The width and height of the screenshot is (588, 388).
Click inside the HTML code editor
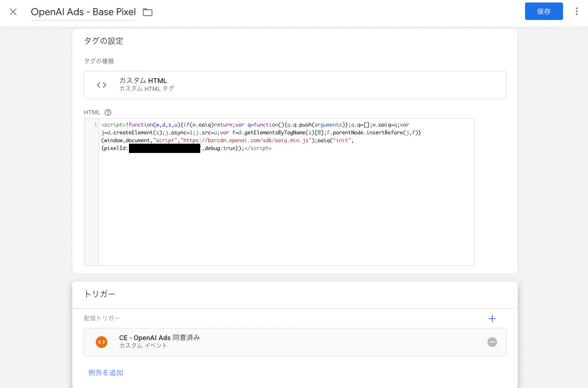[286, 192]
